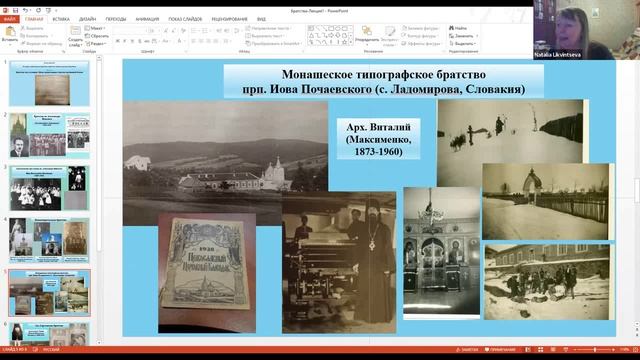Switch to the ВСТАВКА (Insert) tab
640x360 pixels.
[61, 19]
